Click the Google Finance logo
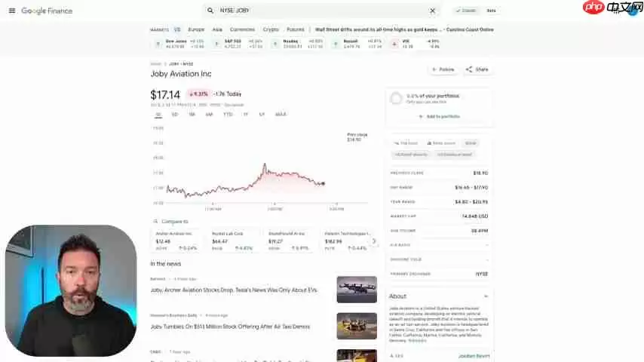This screenshot has height=362, width=644. pos(47,11)
